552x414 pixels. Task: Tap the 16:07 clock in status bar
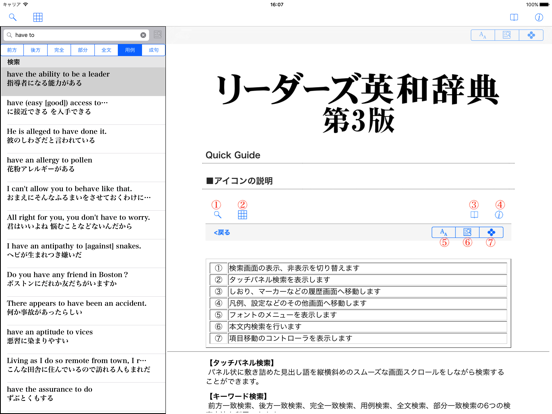(x=277, y=5)
